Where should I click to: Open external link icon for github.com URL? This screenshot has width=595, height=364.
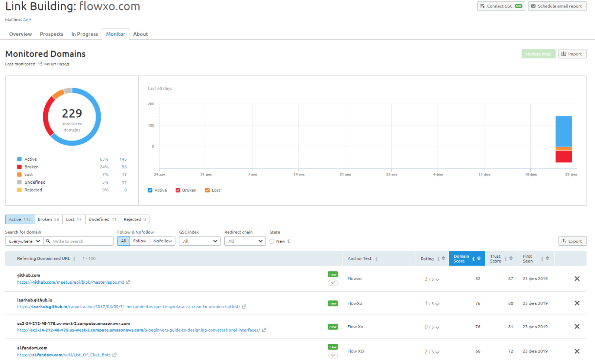click(x=128, y=282)
